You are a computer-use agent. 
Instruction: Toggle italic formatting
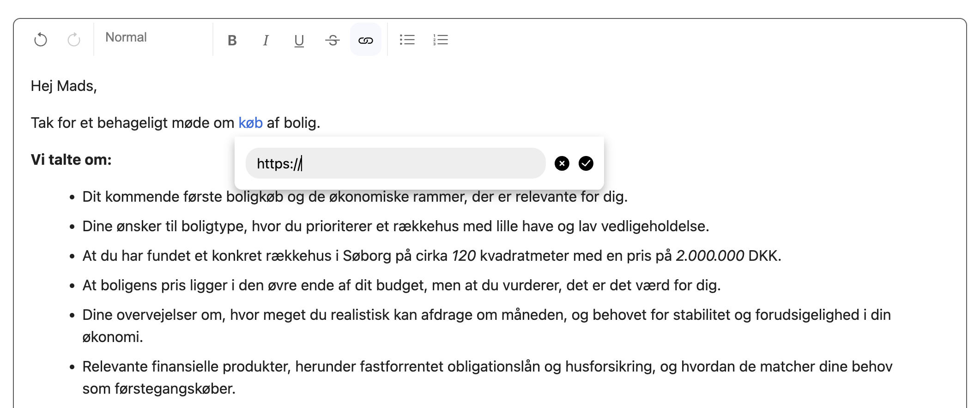coord(266,41)
